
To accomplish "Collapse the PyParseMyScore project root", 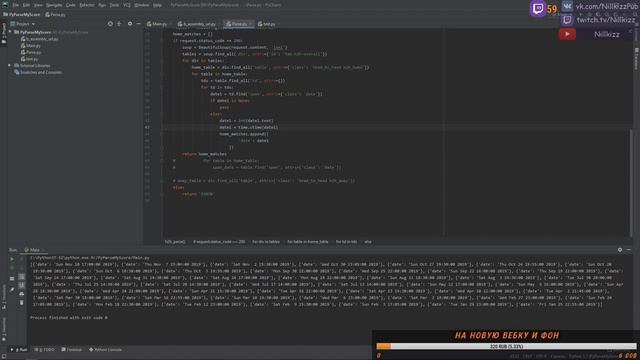I will tap(10, 32).
